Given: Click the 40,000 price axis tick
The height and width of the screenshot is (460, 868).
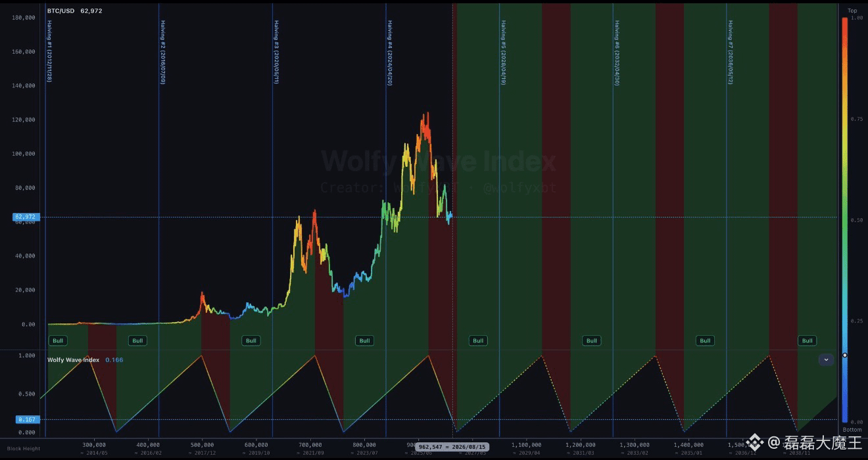Looking at the screenshot, I should (x=26, y=256).
